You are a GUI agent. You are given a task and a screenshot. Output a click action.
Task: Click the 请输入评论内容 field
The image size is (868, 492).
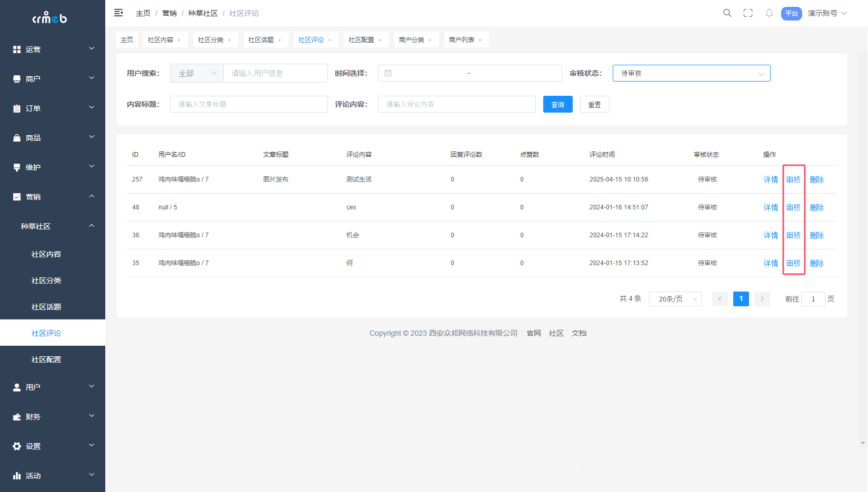(457, 104)
